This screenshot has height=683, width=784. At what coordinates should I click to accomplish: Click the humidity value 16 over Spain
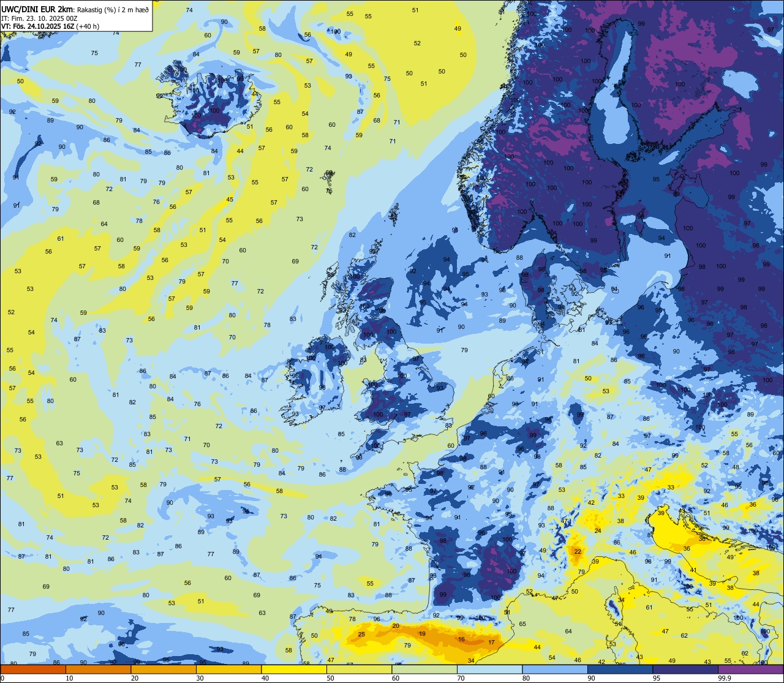[461, 639]
